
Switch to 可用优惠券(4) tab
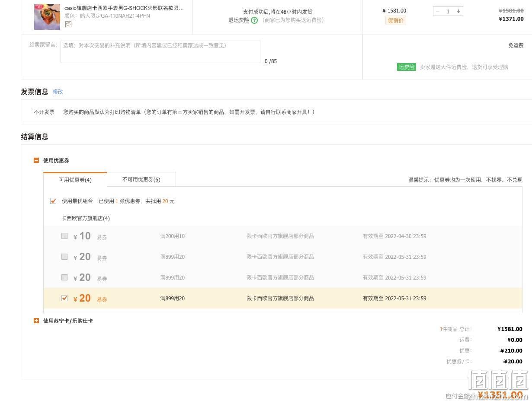click(x=75, y=179)
